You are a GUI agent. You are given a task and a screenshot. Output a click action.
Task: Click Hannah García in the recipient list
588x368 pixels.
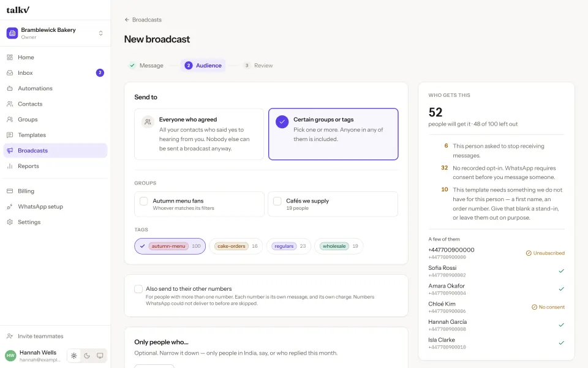(x=447, y=322)
